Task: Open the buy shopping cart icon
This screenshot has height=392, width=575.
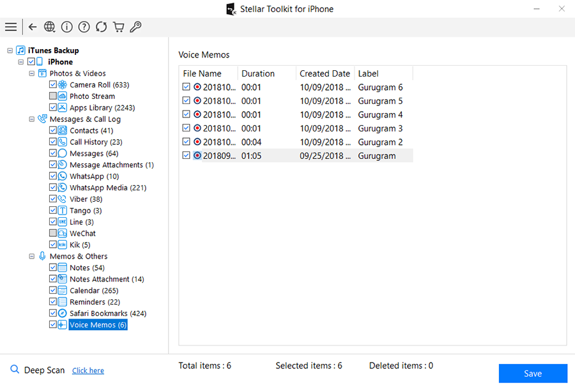Action: [x=118, y=27]
